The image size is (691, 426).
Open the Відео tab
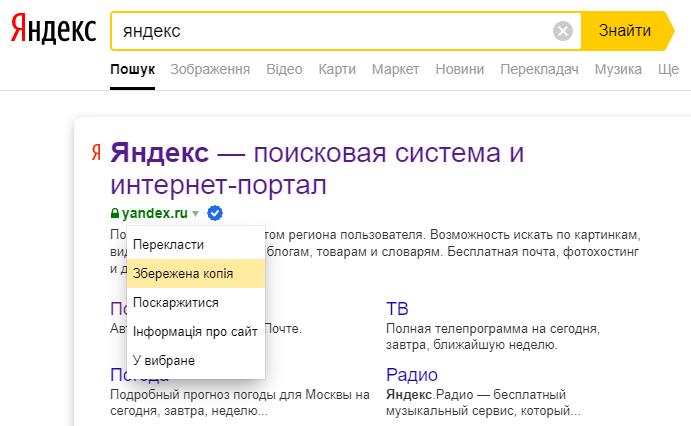click(284, 69)
